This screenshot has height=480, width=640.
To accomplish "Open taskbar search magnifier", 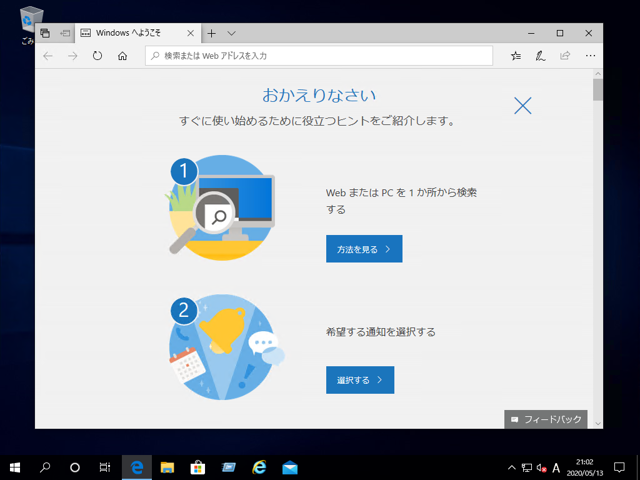I will click(x=45, y=467).
